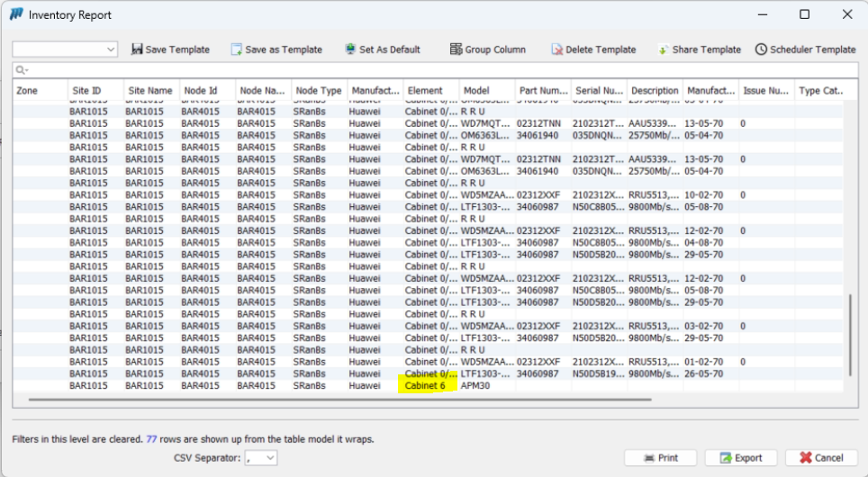Select the highlighted Cabinet 6 cell

[426, 385]
